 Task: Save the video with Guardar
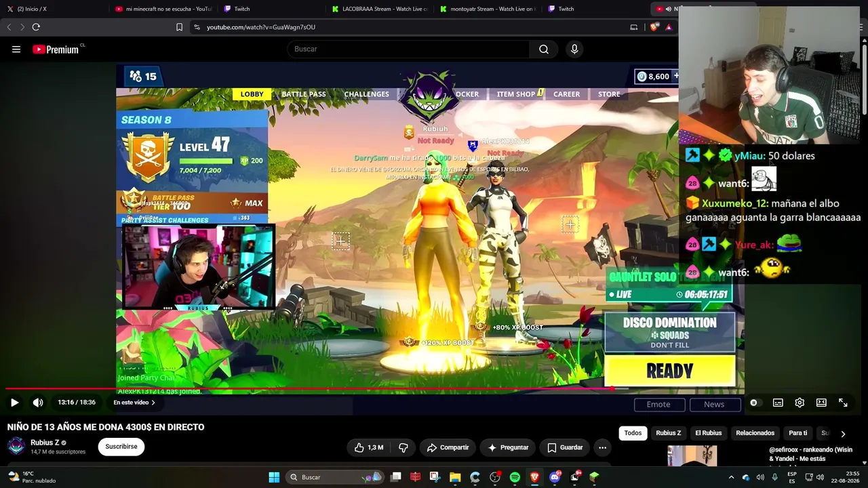coord(565,447)
